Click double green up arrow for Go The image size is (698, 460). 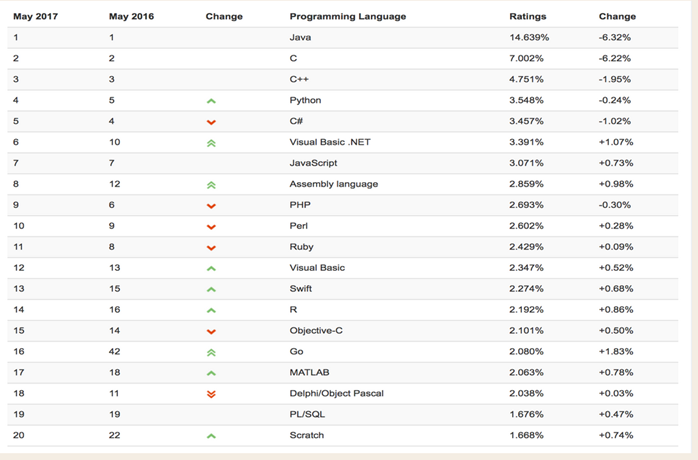pyautogui.click(x=211, y=352)
